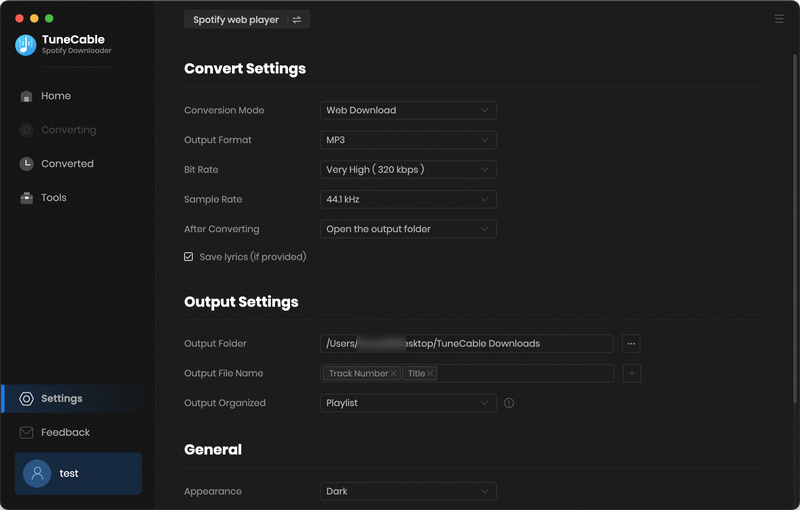Remove the Track Number tag
Viewport: 800px width, 510px height.
tap(393, 373)
